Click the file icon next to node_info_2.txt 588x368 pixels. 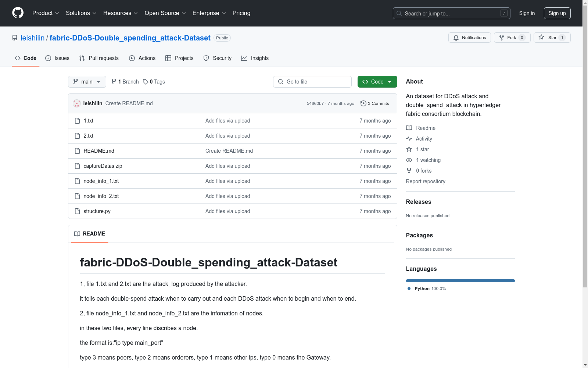tap(77, 196)
